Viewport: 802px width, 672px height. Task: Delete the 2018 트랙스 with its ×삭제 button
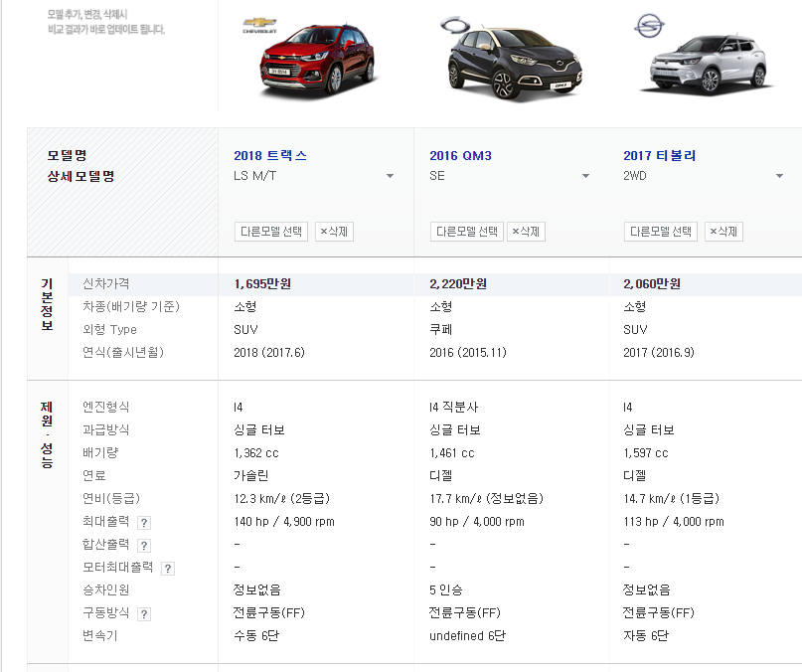334,232
